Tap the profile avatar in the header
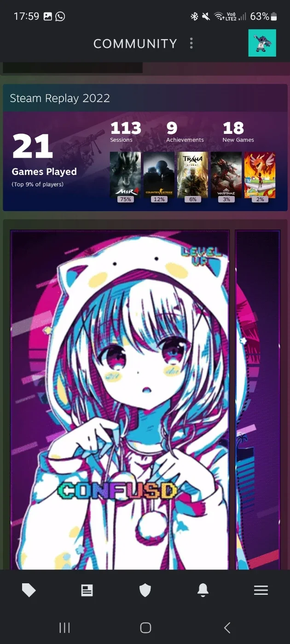The height and width of the screenshot is (644, 290). [x=262, y=43]
